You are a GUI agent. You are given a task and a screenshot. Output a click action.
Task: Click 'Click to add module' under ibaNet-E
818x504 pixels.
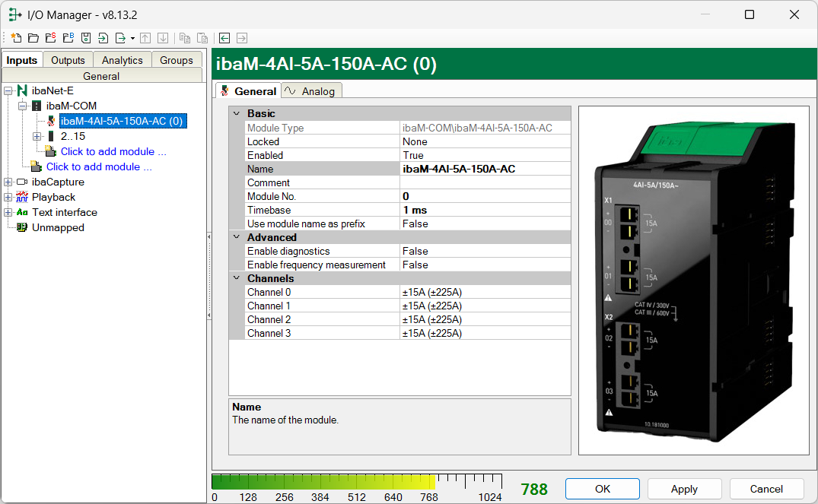pyautogui.click(x=99, y=166)
